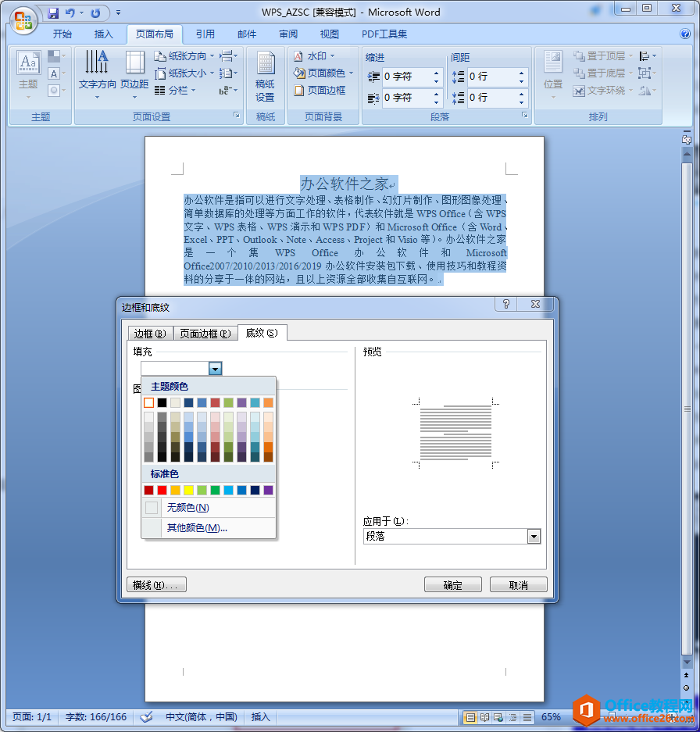
Task: Open line numbers icon menu
Action: (228, 73)
